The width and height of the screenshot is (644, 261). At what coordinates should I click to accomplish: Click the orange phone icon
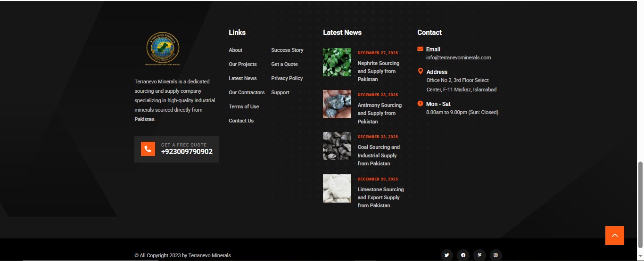click(148, 149)
